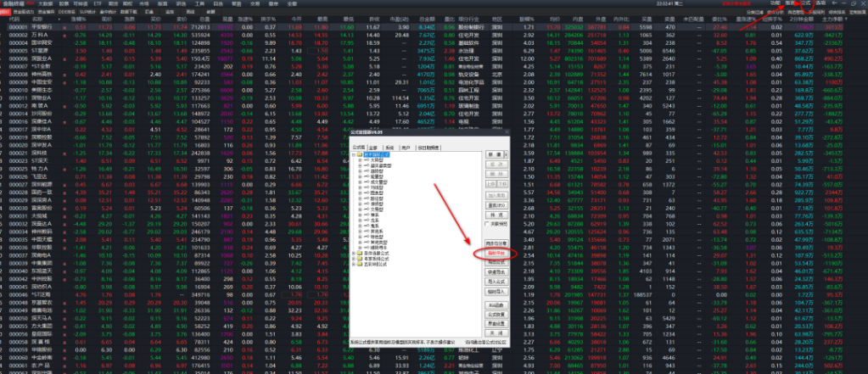Click the formula icon beside 成交量型

click(366, 182)
